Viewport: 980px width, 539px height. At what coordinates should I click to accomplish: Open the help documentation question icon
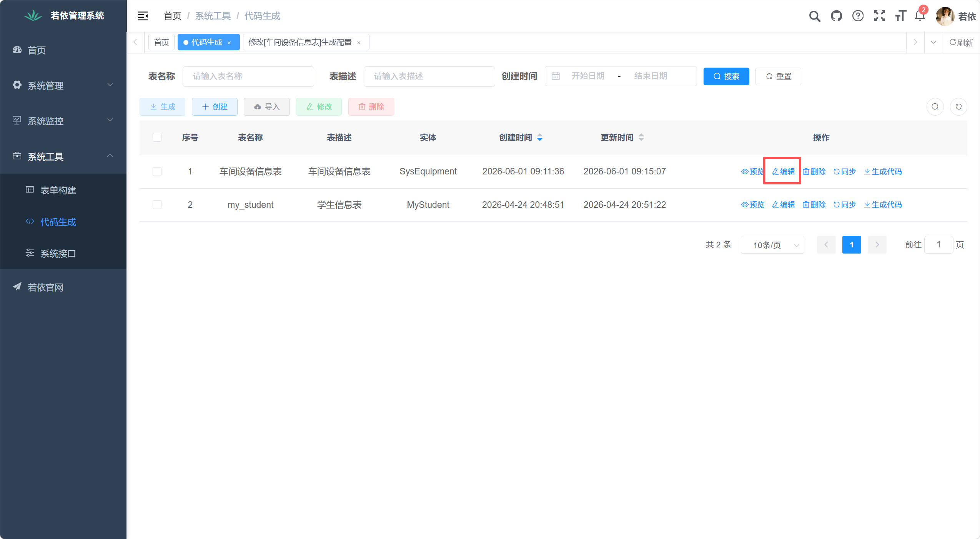pyautogui.click(x=857, y=16)
